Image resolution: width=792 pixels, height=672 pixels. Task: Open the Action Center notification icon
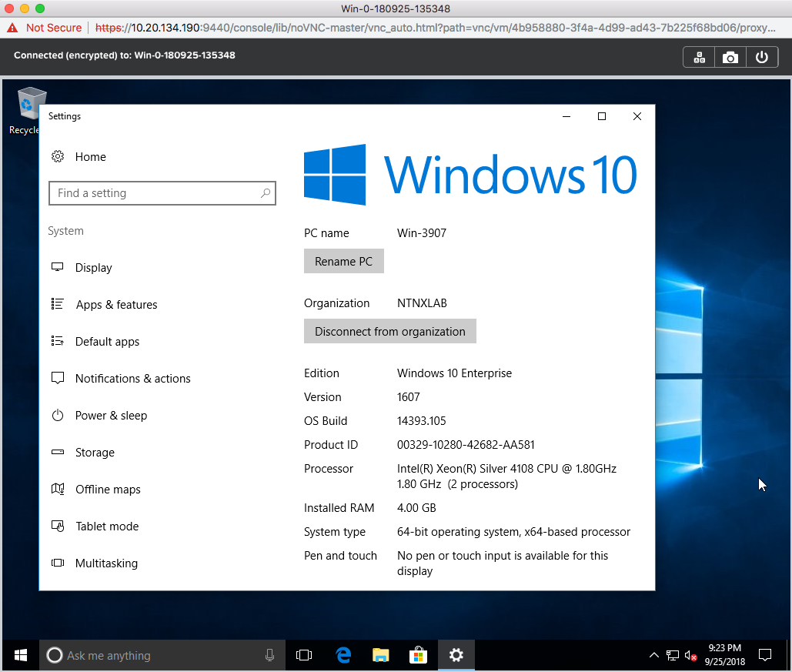tap(765, 655)
